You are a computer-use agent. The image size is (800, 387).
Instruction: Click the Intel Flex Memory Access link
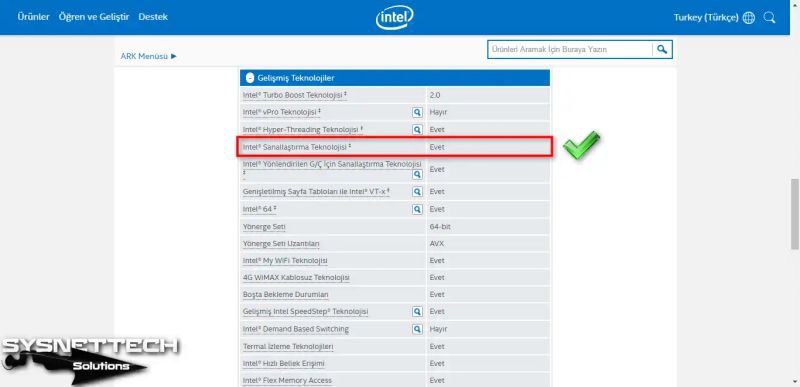tap(287, 380)
